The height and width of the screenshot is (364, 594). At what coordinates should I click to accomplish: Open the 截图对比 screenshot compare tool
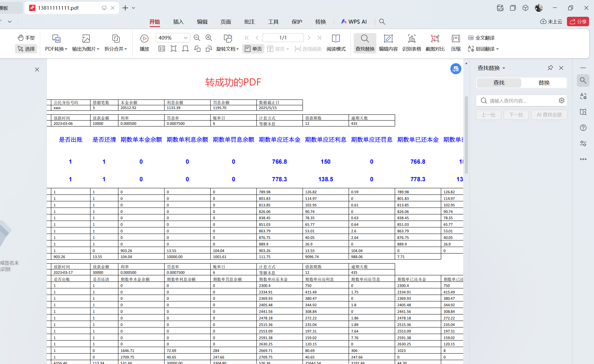click(435, 43)
